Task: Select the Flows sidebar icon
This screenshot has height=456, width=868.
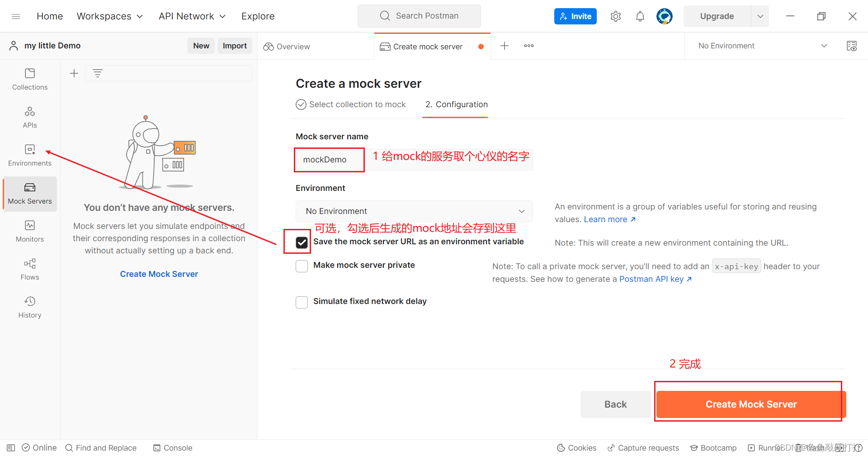Action: click(x=29, y=269)
